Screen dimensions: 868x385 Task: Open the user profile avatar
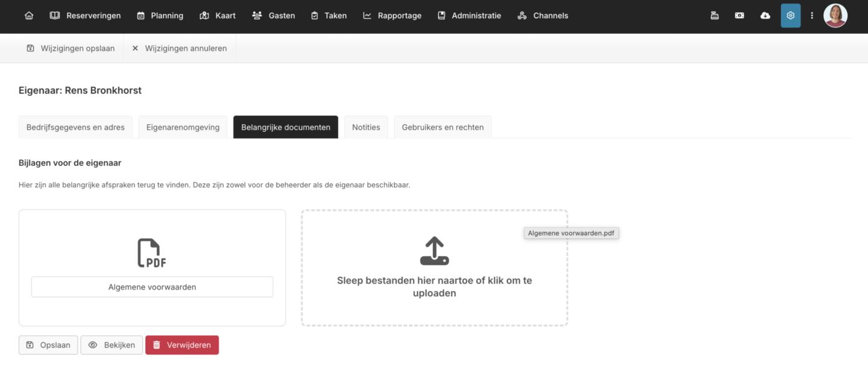click(x=835, y=16)
